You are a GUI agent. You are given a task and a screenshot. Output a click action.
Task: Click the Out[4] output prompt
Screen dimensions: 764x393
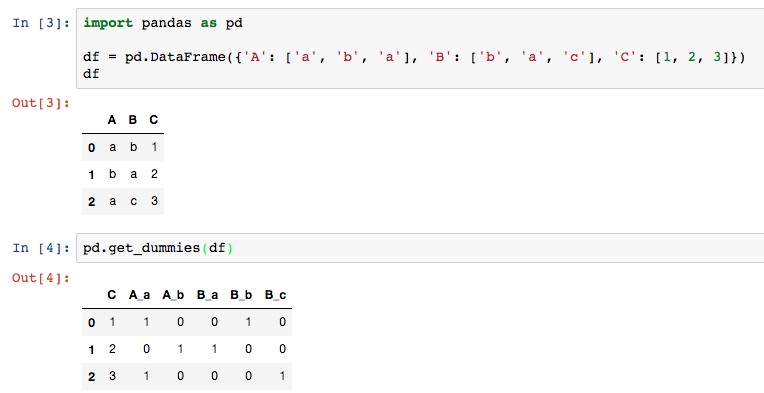pyautogui.click(x=41, y=278)
